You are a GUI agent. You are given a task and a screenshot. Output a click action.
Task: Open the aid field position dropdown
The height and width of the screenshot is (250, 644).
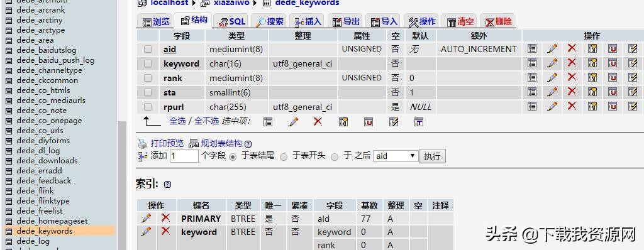[x=396, y=156]
